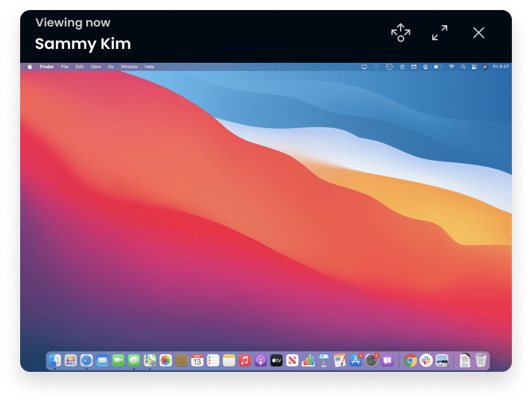Open the Trash in the dock

pyautogui.click(x=481, y=361)
